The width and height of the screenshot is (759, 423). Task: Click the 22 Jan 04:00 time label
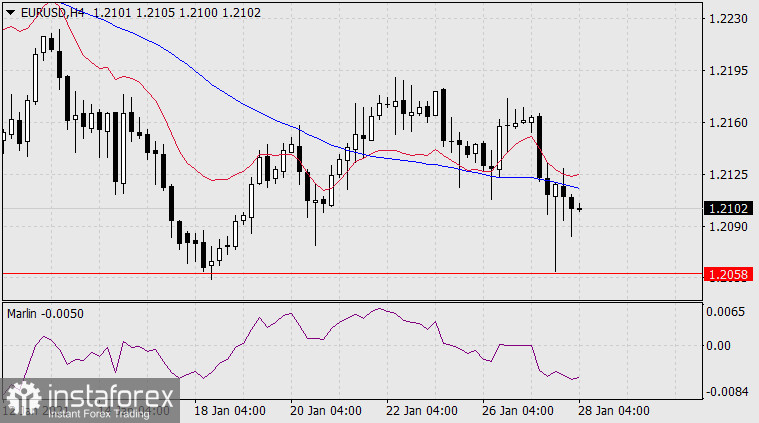click(x=422, y=411)
